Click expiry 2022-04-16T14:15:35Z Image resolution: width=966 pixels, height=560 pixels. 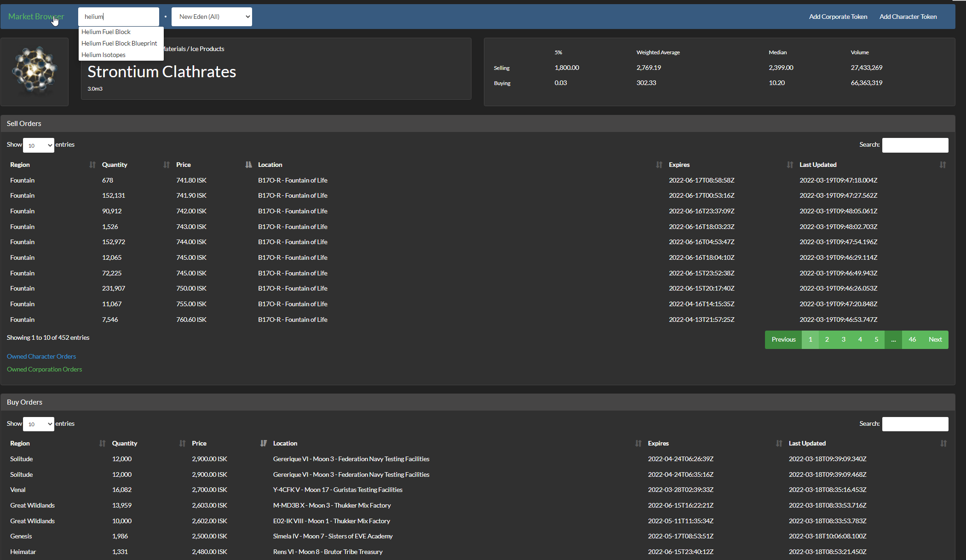click(701, 304)
